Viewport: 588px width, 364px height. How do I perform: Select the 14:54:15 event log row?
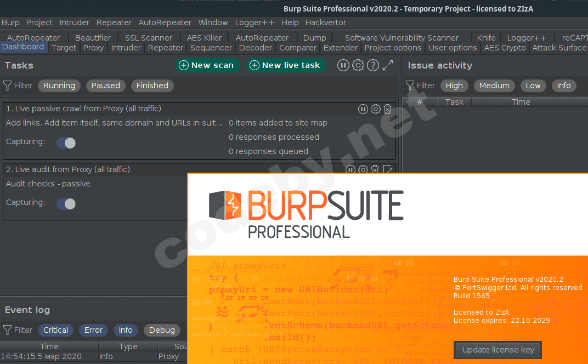click(x=94, y=356)
